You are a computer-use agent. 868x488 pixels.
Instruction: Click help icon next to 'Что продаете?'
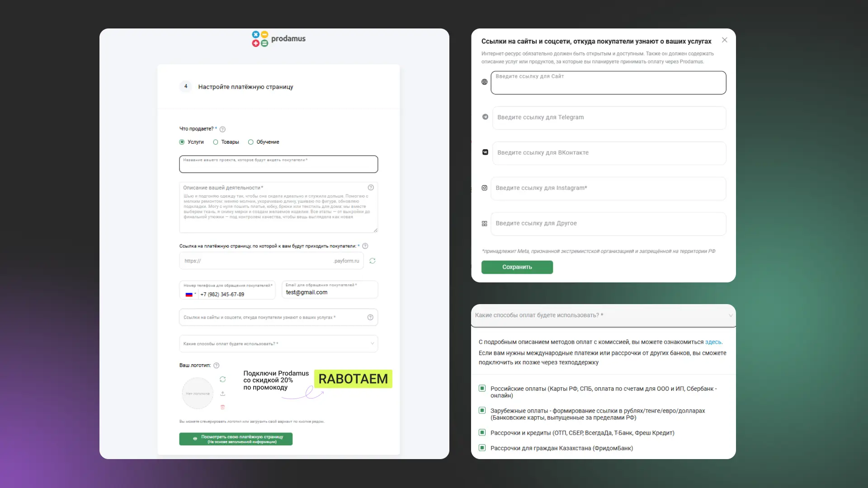pyautogui.click(x=222, y=129)
